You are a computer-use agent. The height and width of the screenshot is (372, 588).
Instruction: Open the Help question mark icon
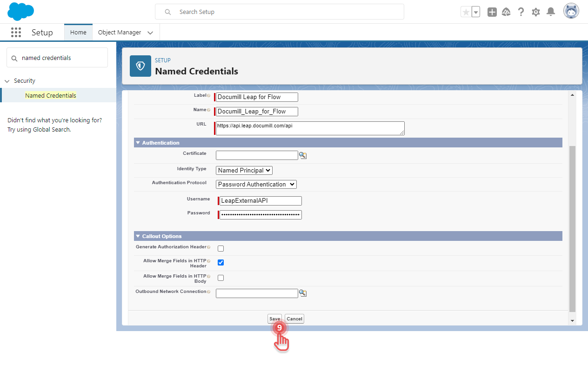coord(521,12)
